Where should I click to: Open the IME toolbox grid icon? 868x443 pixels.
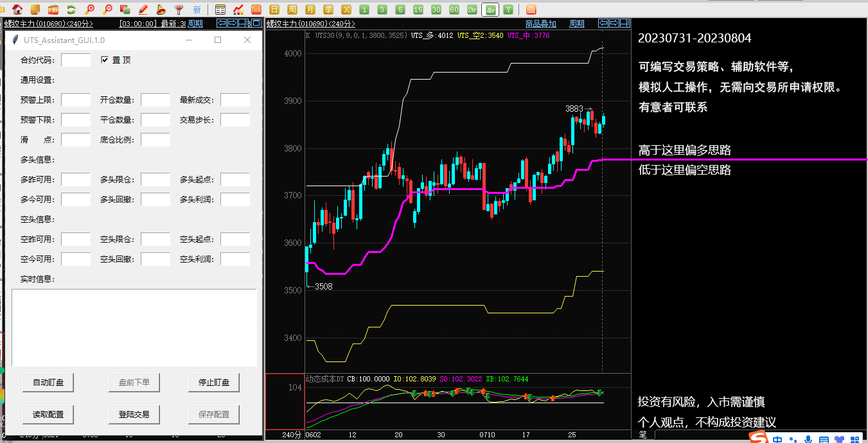(x=855, y=440)
